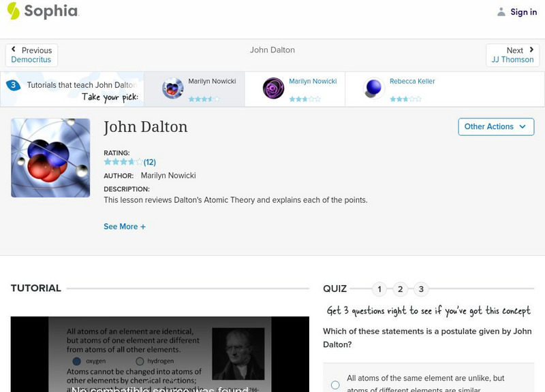545x392 pixels.
Task: Click the TUTORIAL section heading
Action: tap(36, 288)
